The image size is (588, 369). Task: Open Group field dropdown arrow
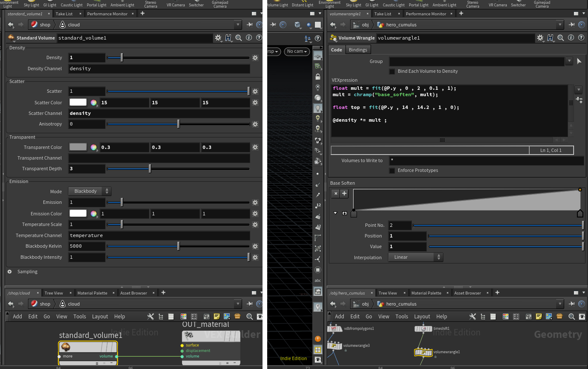tap(569, 61)
